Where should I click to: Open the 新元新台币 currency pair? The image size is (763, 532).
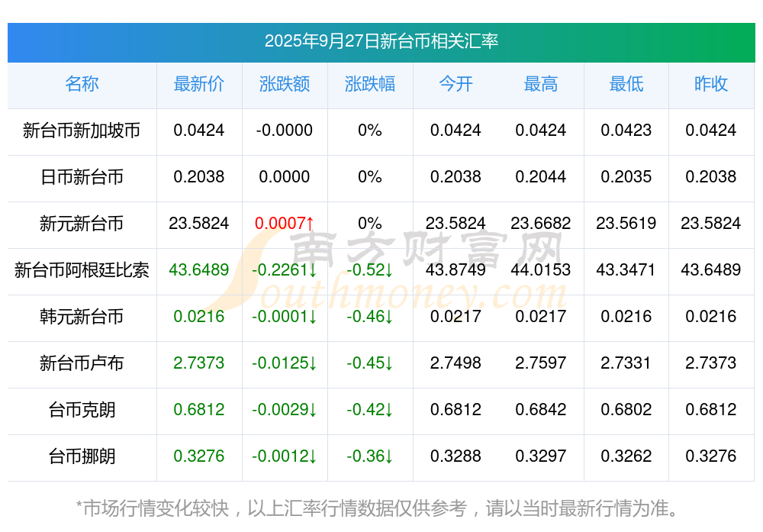82,224
